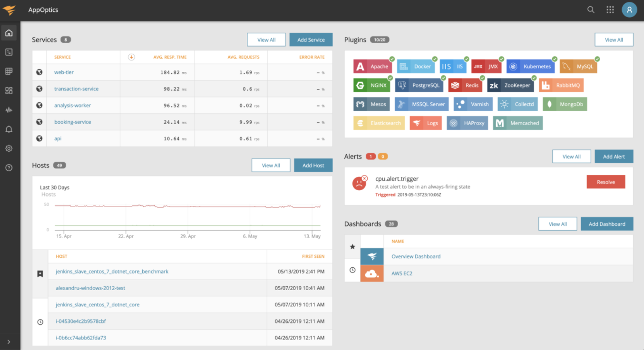Click the SolarWinds logo in header
Screen dimensions: 644x350
pos(9,10)
